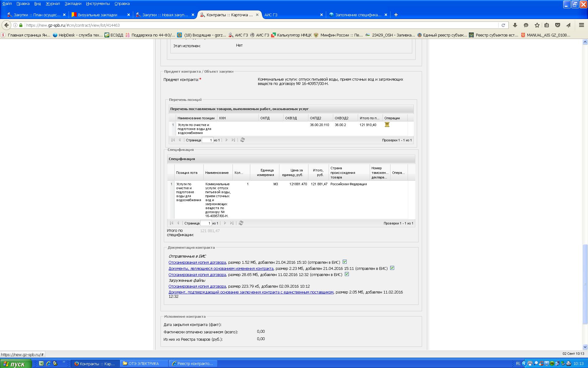Open the 223.79 кб scanned contract copy link
The image size is (588, 368).
pyautogui.click(x=197, y=286)
